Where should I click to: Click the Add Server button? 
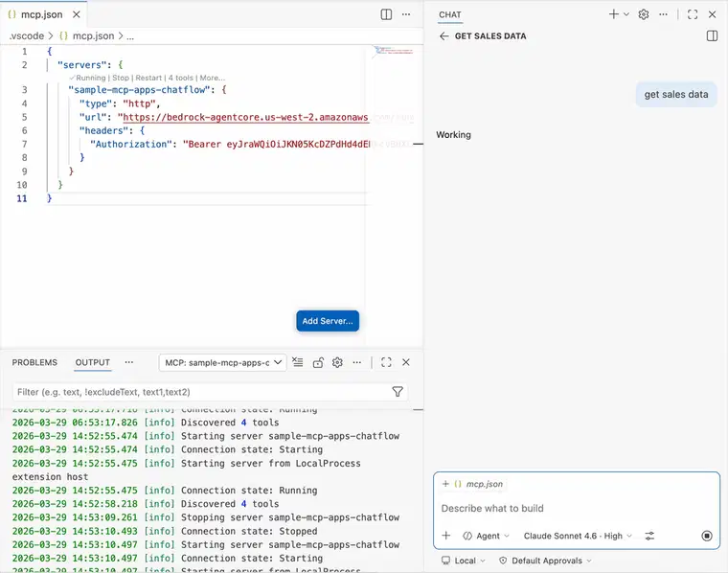click(328, 321)
